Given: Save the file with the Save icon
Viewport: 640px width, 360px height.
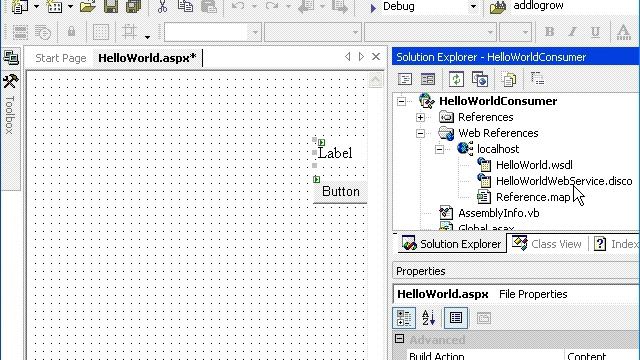Looking at the screenshot, I should [x=111, y=7].
